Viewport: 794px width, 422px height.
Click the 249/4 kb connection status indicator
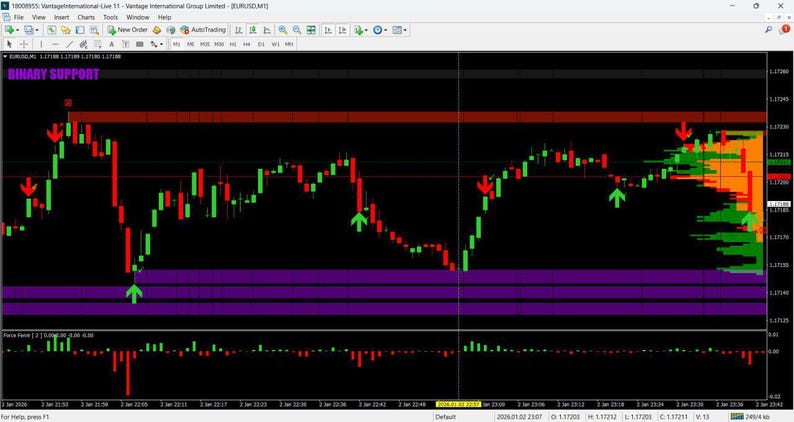click(750, 417)
